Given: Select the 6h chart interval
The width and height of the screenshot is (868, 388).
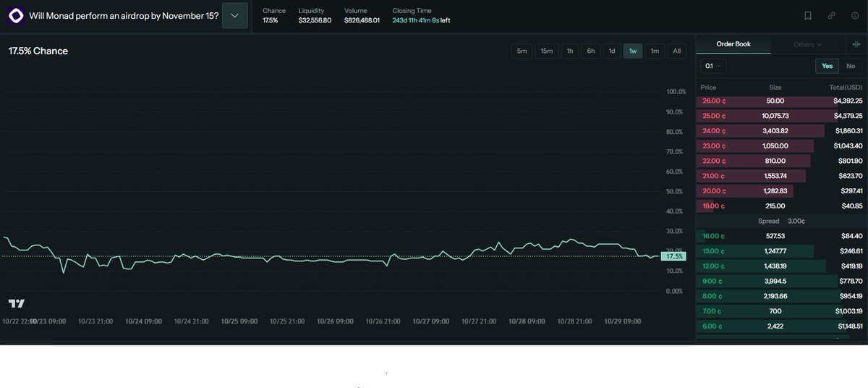Looking at the screenshot, I should (591, 51).
